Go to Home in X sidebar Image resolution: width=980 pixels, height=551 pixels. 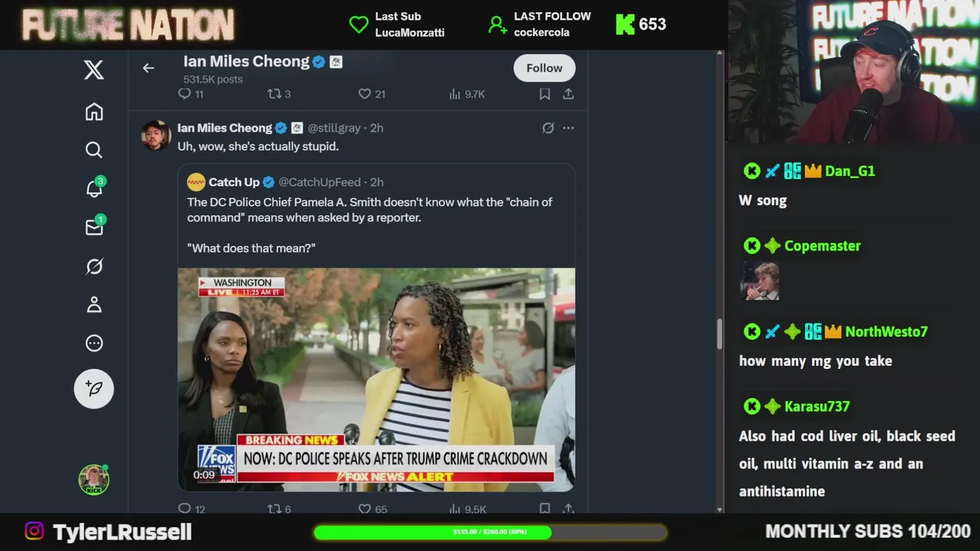pos(93,112)
